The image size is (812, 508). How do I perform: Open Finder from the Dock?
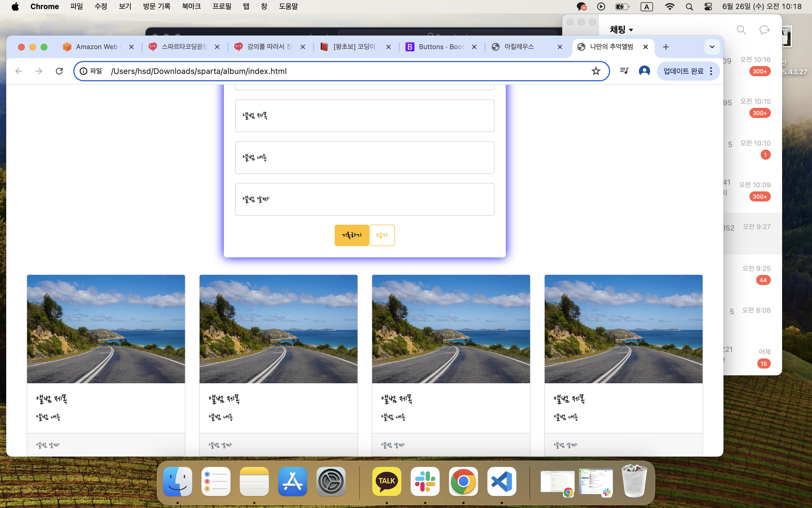click(178, 481)
